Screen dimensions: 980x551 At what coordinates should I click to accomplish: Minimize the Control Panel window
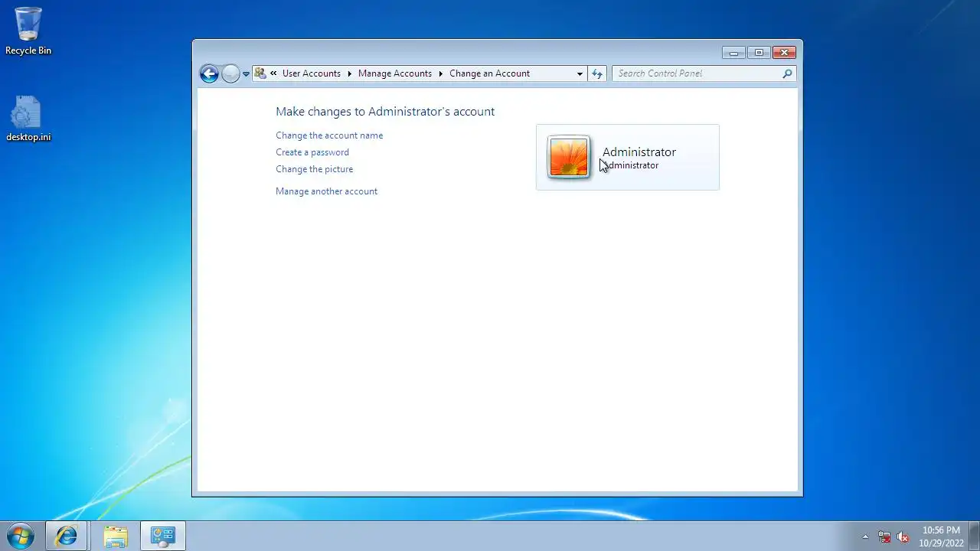pos(733,53)
